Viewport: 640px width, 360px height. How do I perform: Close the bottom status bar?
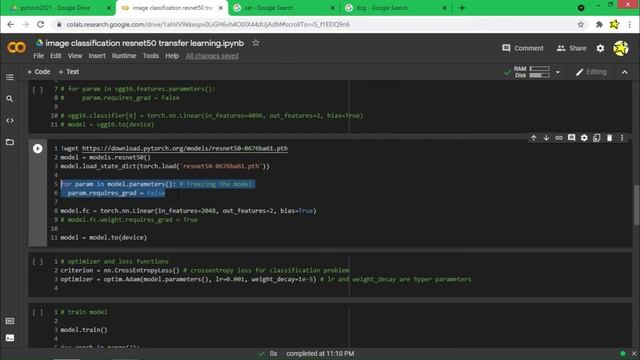tap(634, 353)
